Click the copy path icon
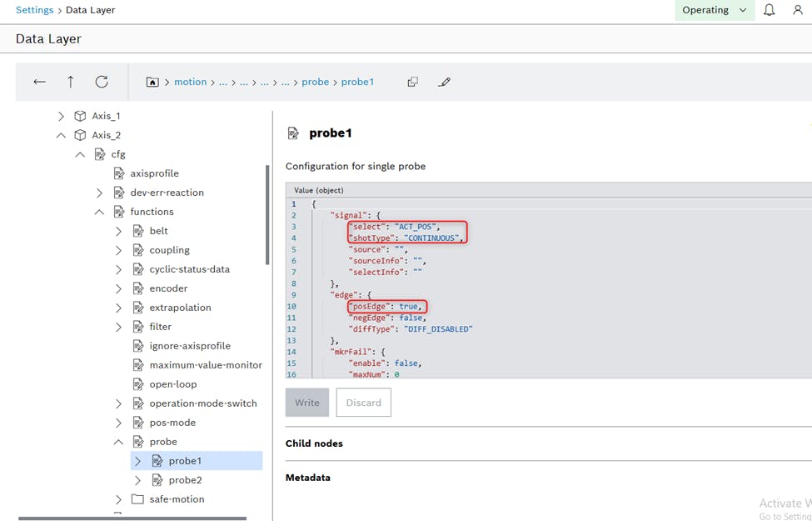 [x=412, y=82]
